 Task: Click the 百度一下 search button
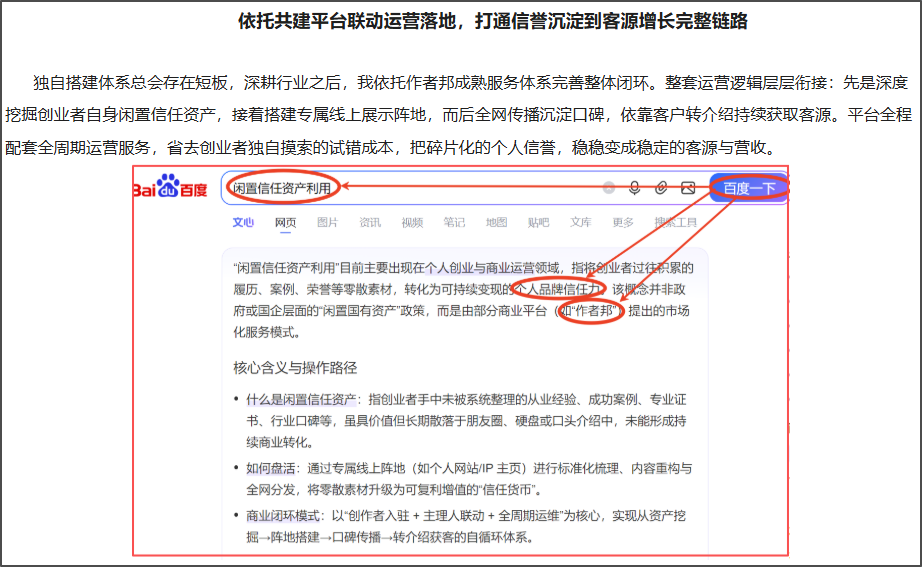(749, 188)
